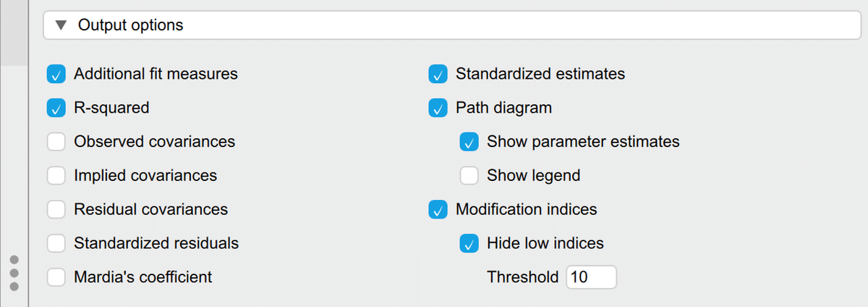Click the R-squared label text
The height and width of the screenshot is (307, 868).
click(111, 108)
